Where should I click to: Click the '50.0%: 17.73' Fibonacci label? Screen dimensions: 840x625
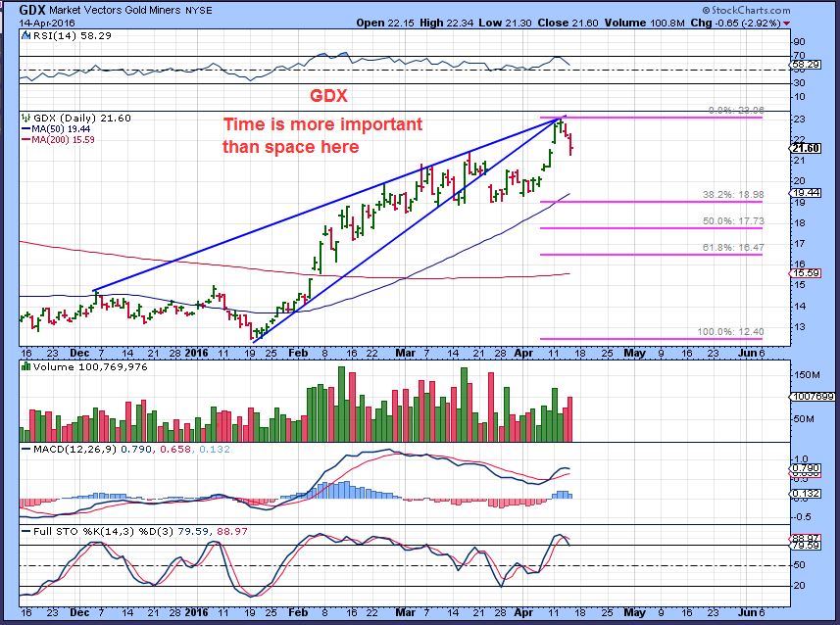[733, 221]
